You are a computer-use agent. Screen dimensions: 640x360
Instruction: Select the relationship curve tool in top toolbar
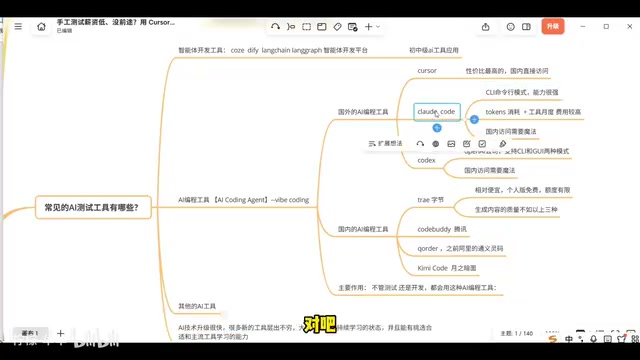pyautogui.click(x=276, y=27)
